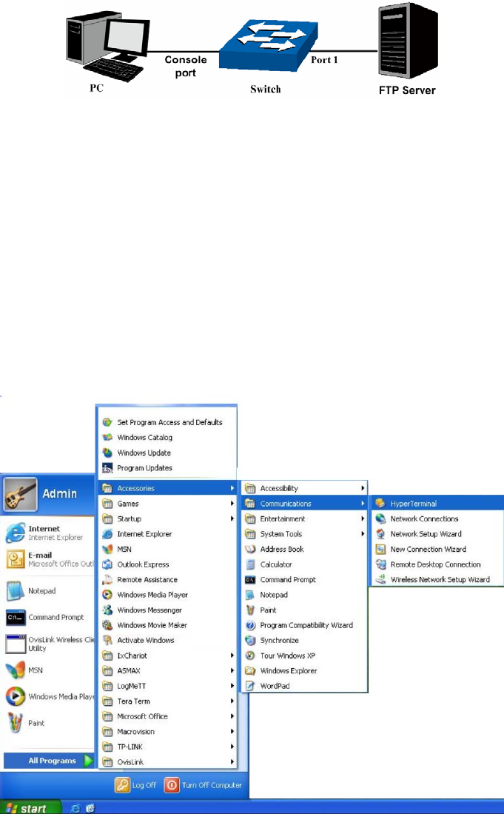504x814 pixels.
Task: Click the Remote Assistance icon
Action: tap(107, 579)
